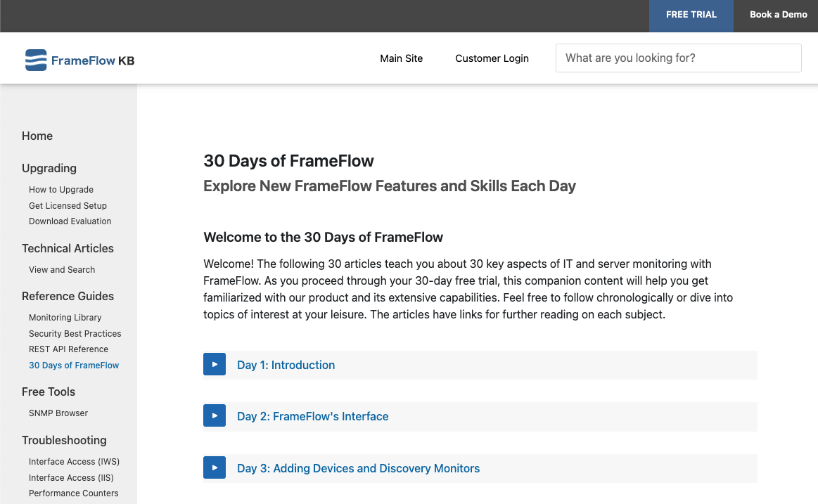Open Security Best Practices
Screen dimensions: 818x504
(x=75, y=334)
